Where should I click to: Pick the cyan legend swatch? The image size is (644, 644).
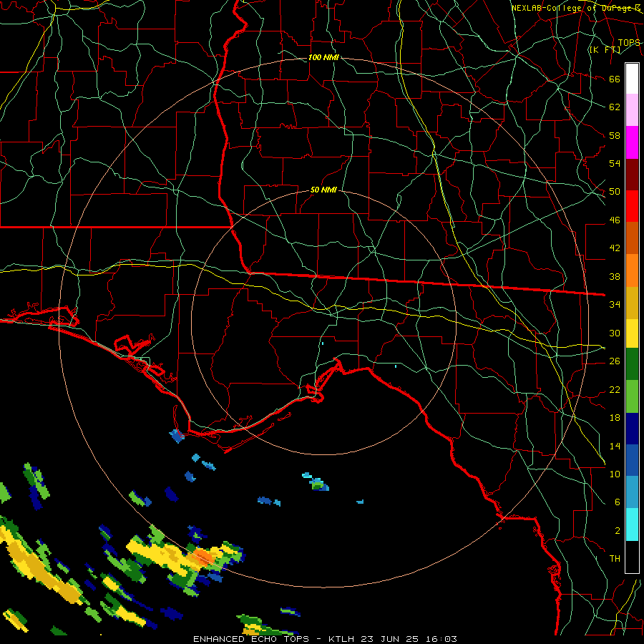(x=632, y=525)
